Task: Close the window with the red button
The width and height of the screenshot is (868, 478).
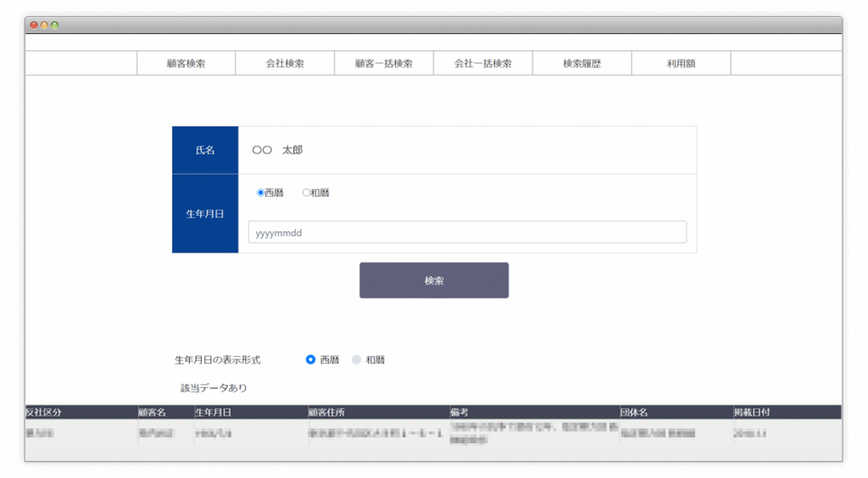Action: pyautogui.click(x=34, y=25)
